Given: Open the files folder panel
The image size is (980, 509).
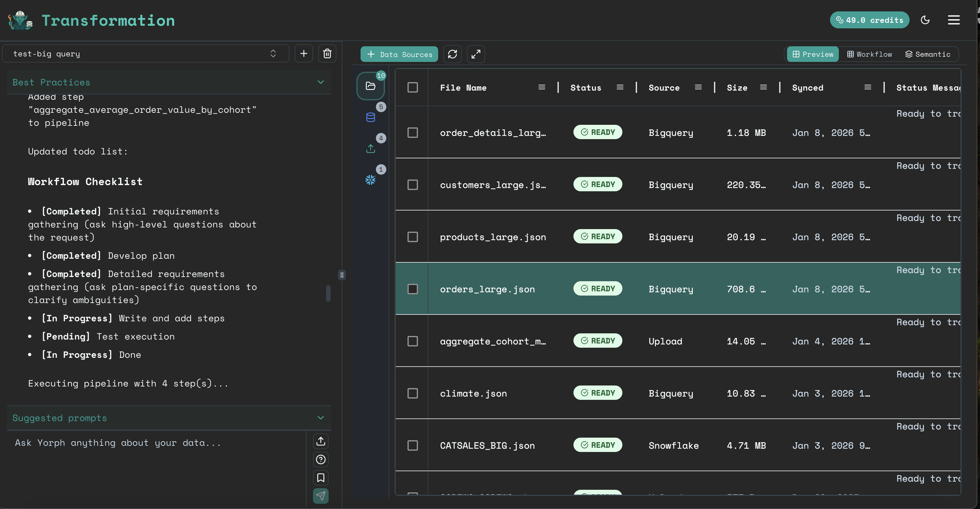Looking at the screenshot, I should [x=370, y=85].
